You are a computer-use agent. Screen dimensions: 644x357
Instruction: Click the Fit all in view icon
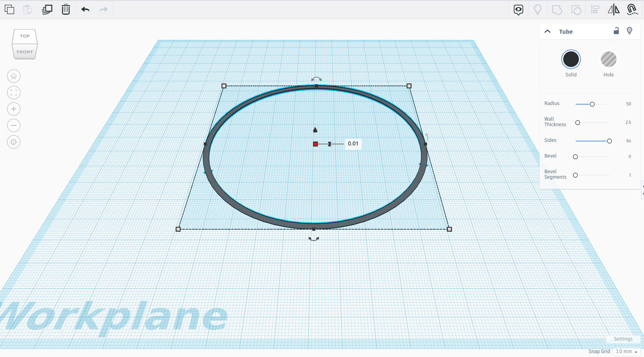(14, 92)
